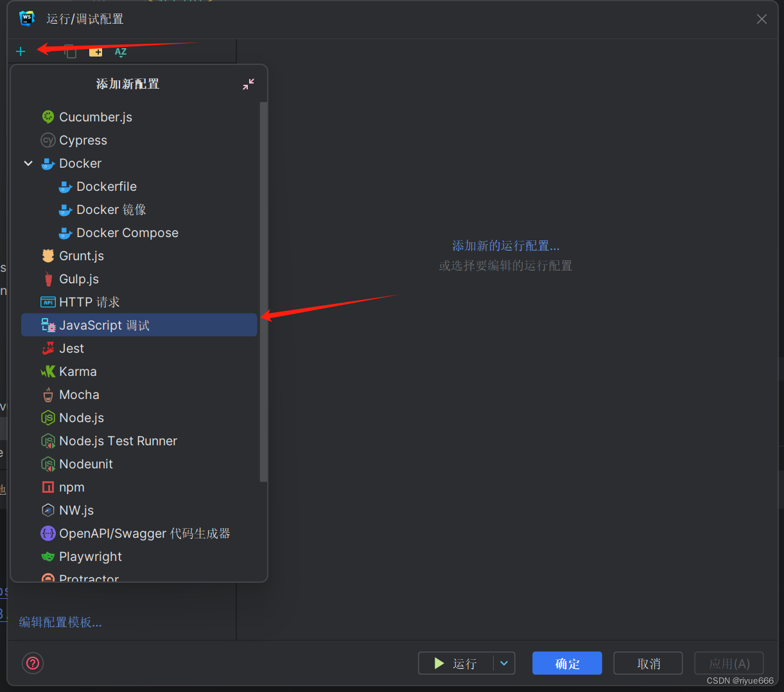Choose the Node.js Test Runner entry
The width and height of the screenshot is (784, 692).
tap(139, 441)
